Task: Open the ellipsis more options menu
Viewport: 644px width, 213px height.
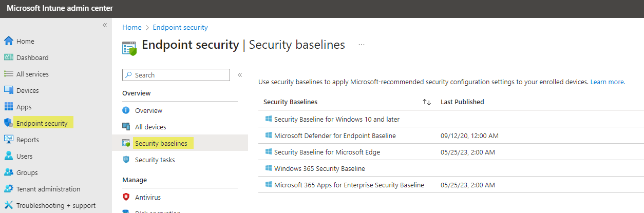Action: [x=362, y=45]
